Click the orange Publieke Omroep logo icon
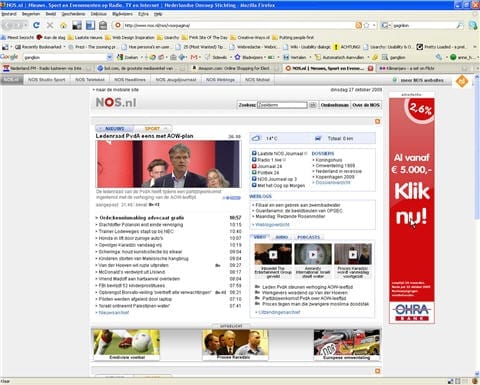The height and width of the screenshot is (385, 480). (x=462, y=81)
